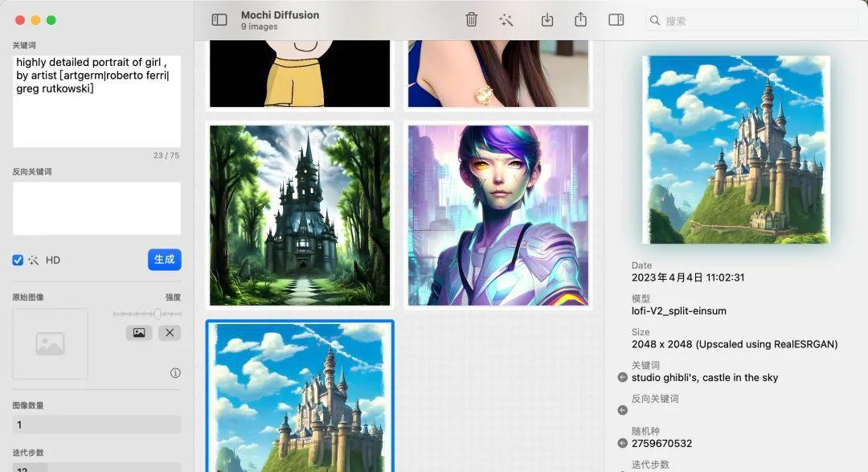This screenshot has width=868, height=472.
Task: Adjust the 迭代步数 steps slider
Action: click(97, 467)
